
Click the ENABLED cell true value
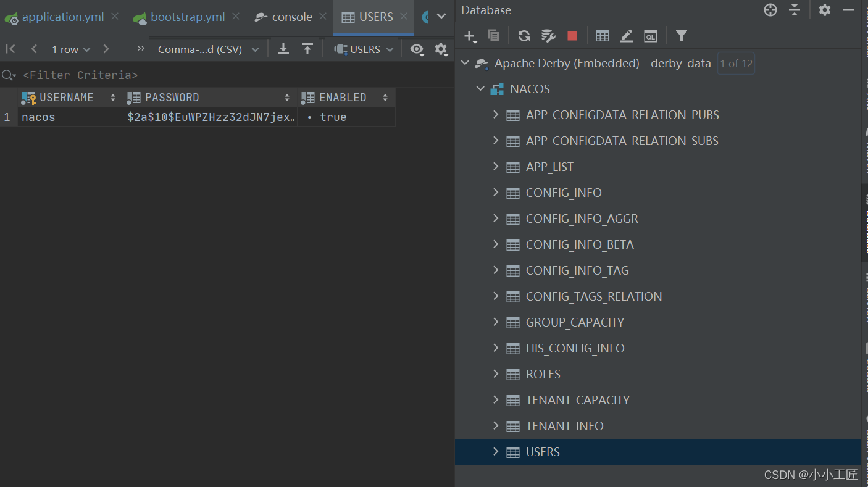click(x=333, y=117)
